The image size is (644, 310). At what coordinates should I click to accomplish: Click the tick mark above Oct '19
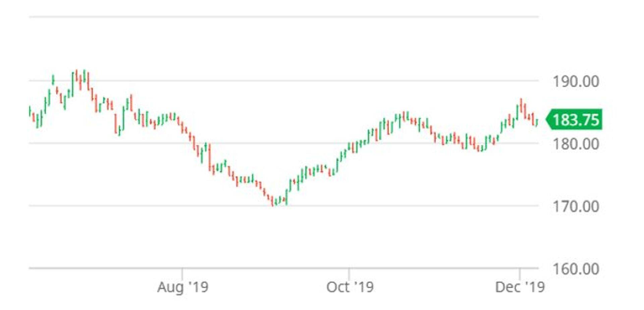pyautogui.click(x=349, y=274)
